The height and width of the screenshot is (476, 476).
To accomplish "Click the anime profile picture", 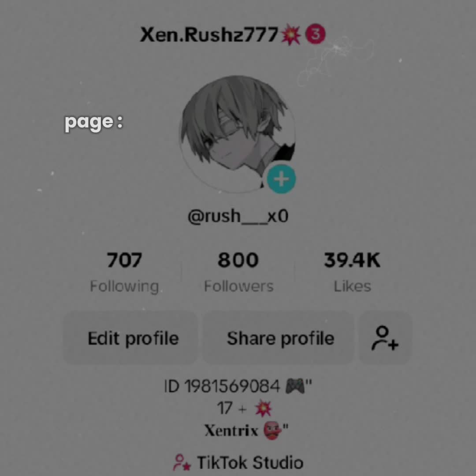I will 238,134.
